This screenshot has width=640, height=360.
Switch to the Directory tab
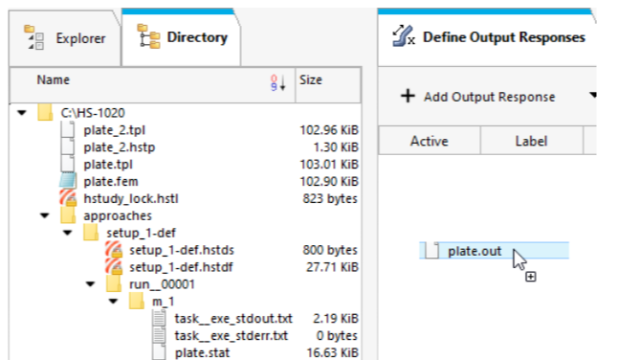point(181,37)
